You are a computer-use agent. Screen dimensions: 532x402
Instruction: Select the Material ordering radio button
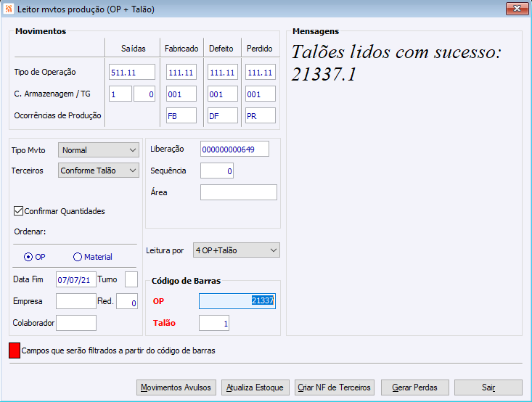[78, 257]
